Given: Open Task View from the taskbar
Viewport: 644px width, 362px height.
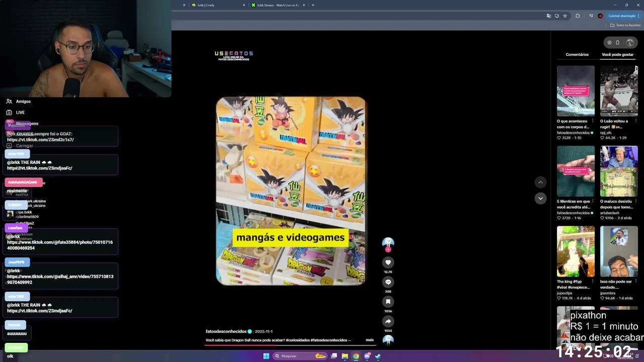Looking at the screenshot, I should tap(334, 356).
